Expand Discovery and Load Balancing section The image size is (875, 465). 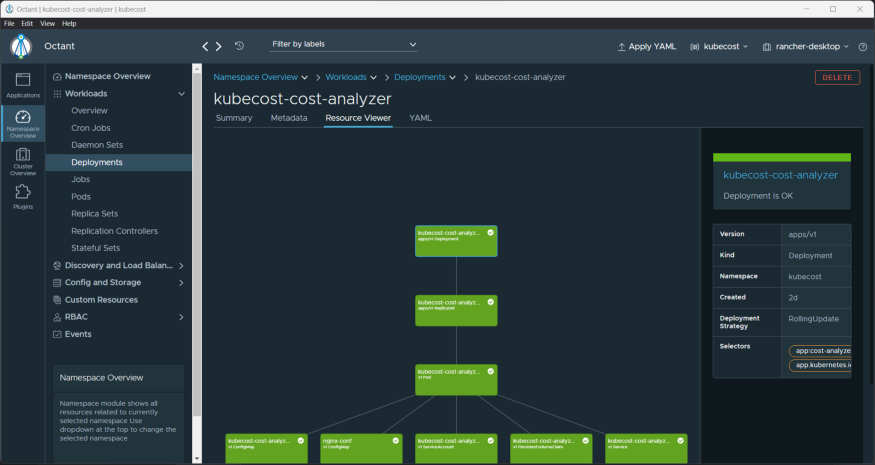click(181, 266)
